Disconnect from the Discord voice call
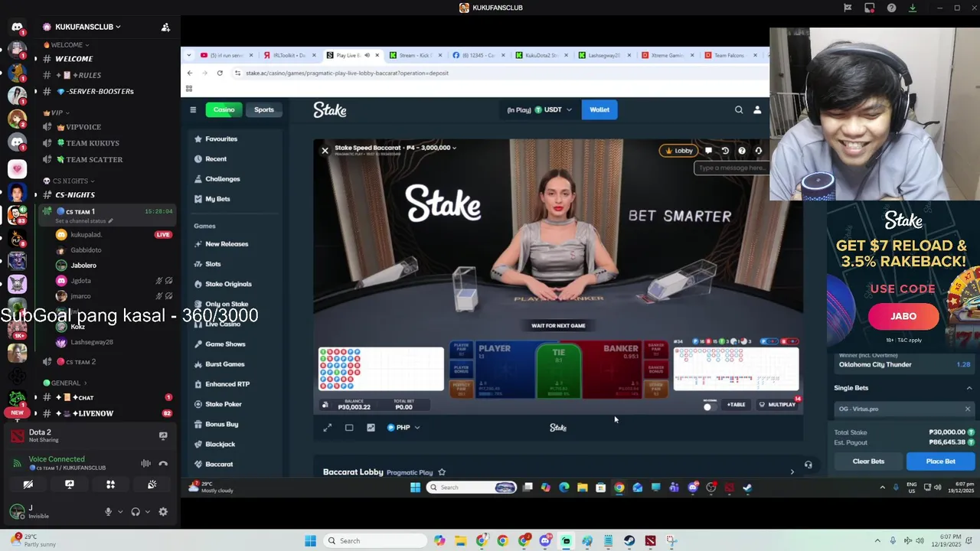980x551 pixels. tap(163, 463)
